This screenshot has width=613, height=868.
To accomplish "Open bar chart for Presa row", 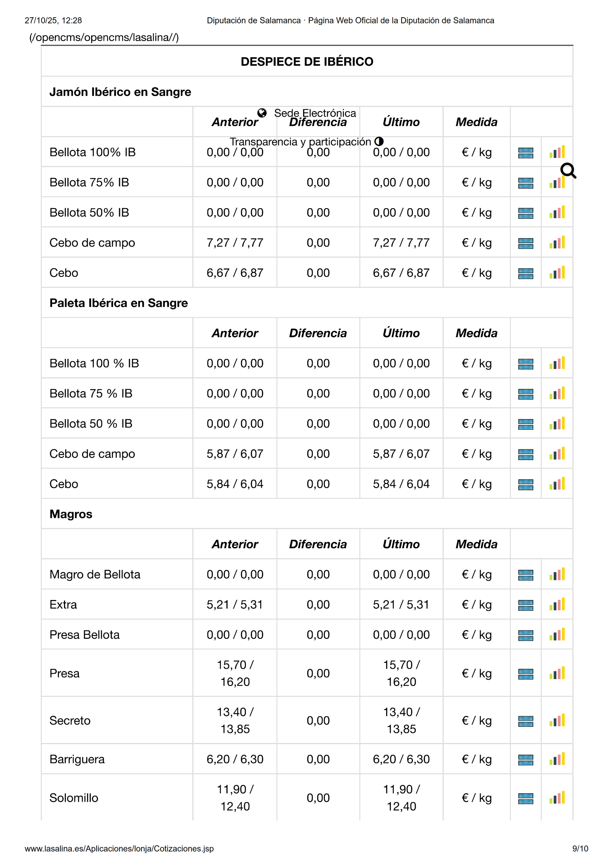I will coord(557,674).
